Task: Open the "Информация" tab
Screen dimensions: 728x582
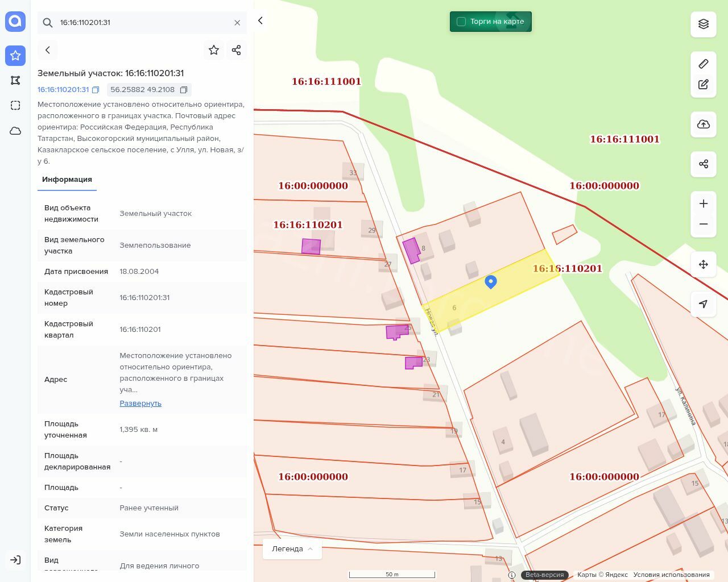Action: pyautogui.click(x=67, y=180)
